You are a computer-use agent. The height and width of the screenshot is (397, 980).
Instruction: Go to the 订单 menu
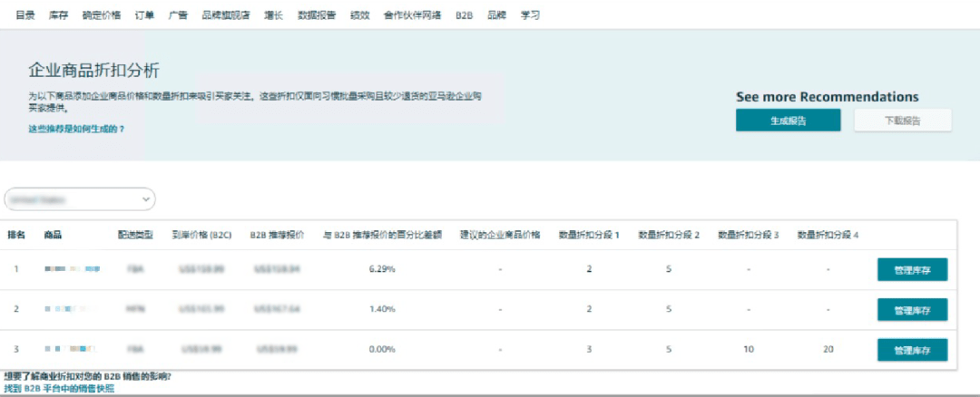[144, 15]
